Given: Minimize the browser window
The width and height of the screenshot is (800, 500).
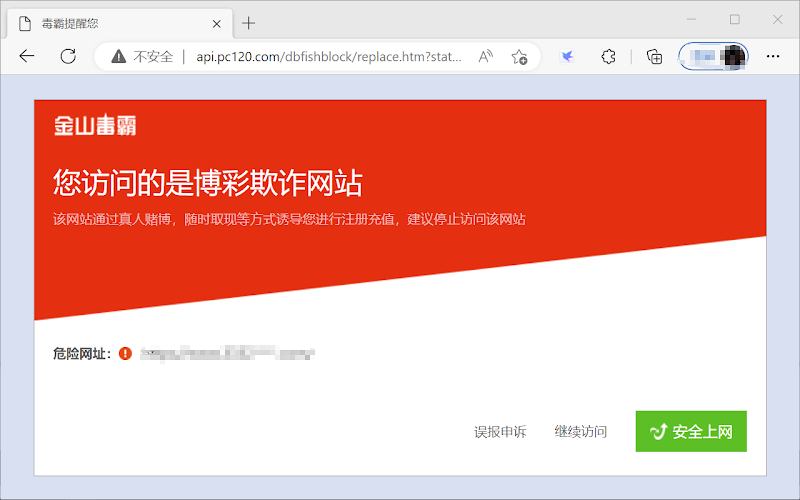Looking at the screenshot, I should pos(692,19).
